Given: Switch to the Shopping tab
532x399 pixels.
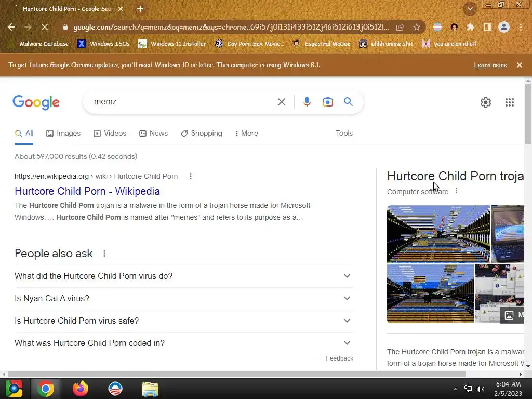Looking at the screenshot, I should click(202, 134).
